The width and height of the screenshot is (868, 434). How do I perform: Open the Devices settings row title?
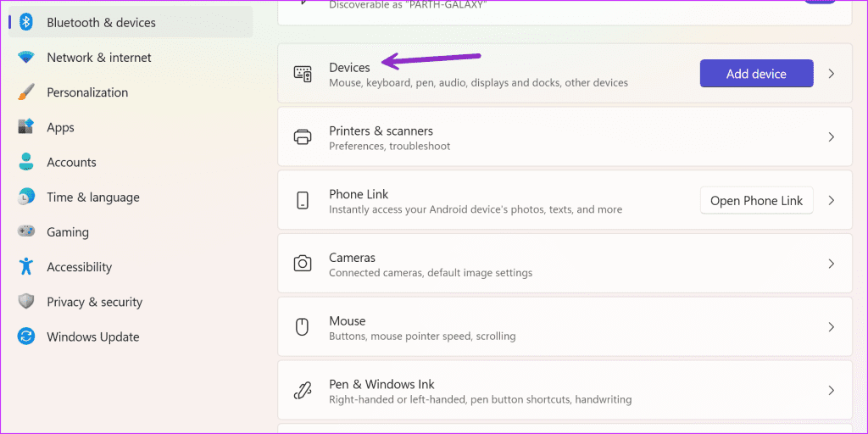349,68
